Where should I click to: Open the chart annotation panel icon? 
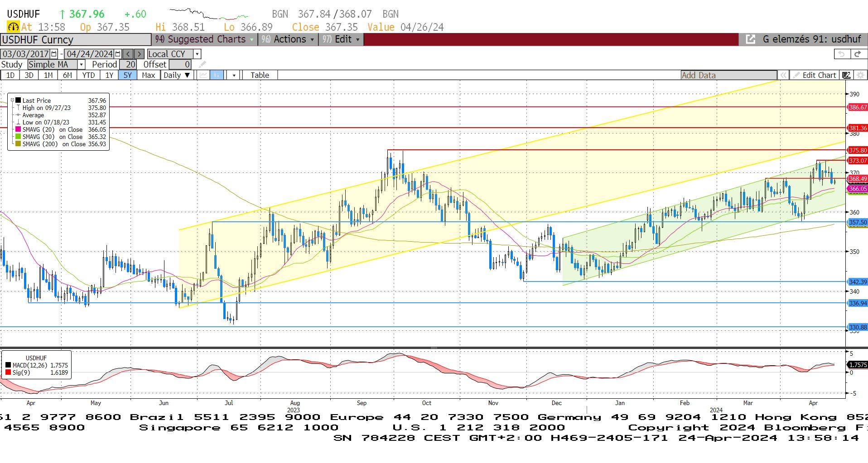click(x=846, y=75)
